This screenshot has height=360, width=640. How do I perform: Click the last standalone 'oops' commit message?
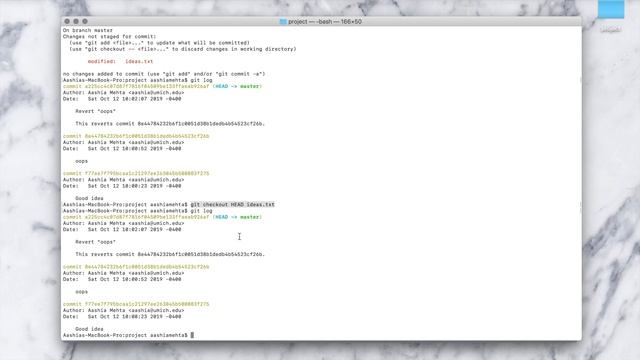[82, 292]
